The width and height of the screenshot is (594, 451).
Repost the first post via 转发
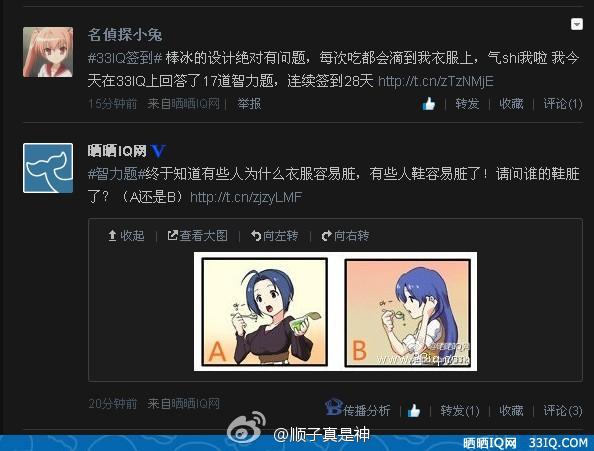pyautogui.click(x=467, y=103)
